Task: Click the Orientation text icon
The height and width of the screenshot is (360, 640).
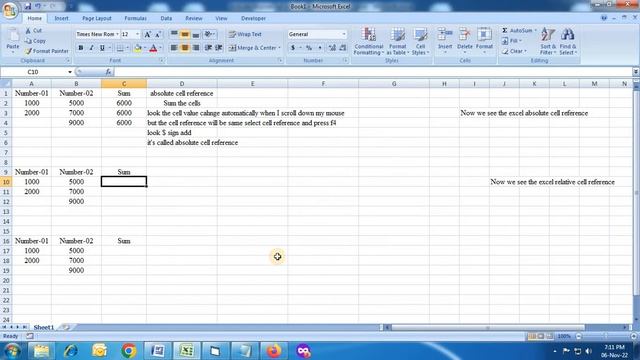Action: pos(208,34)
